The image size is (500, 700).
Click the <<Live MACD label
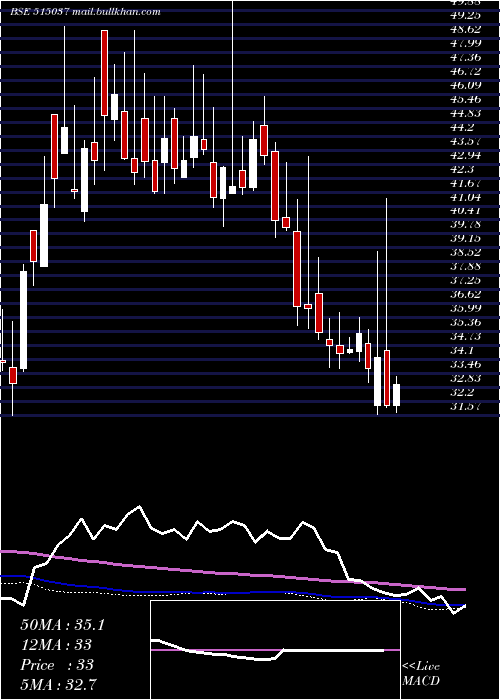point(421,674)
